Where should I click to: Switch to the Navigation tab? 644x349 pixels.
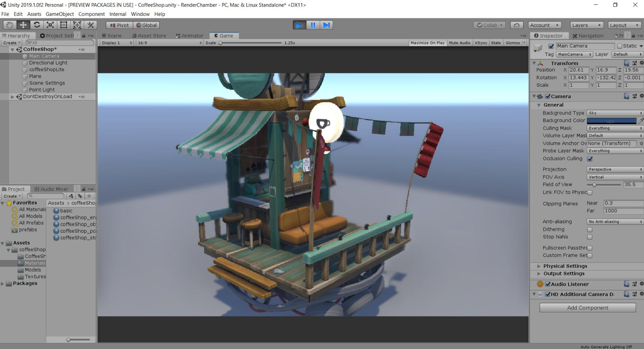point(588,36)
